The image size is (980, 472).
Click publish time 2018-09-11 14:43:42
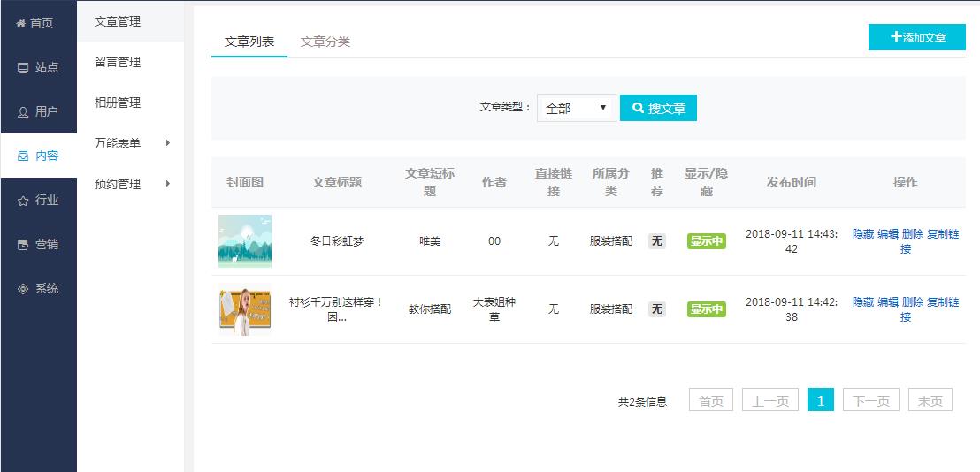[792, 241]
